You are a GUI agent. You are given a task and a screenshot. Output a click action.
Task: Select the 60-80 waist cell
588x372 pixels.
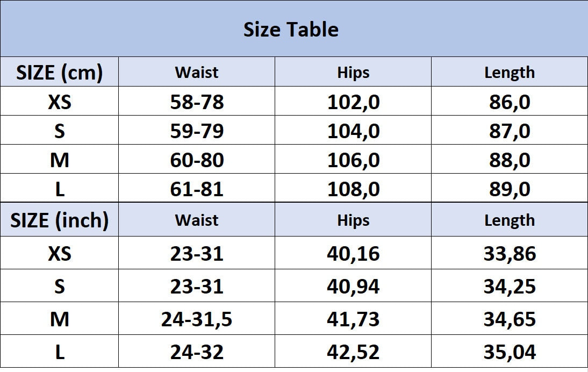197,160
